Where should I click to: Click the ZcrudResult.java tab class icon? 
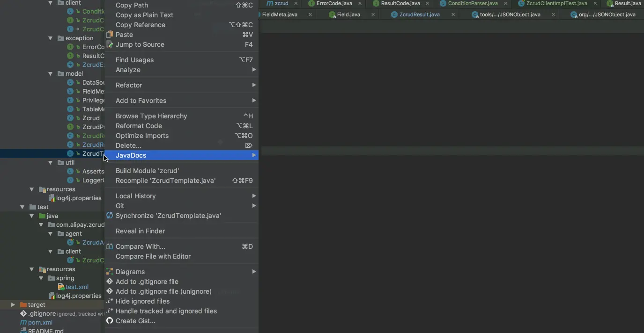394,14
